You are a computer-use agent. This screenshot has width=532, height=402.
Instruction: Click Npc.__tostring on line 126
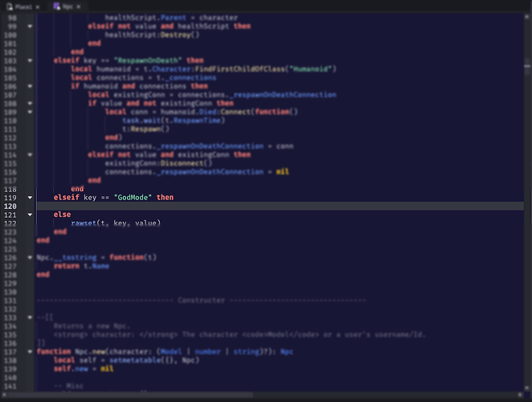(x=67, y=257)
